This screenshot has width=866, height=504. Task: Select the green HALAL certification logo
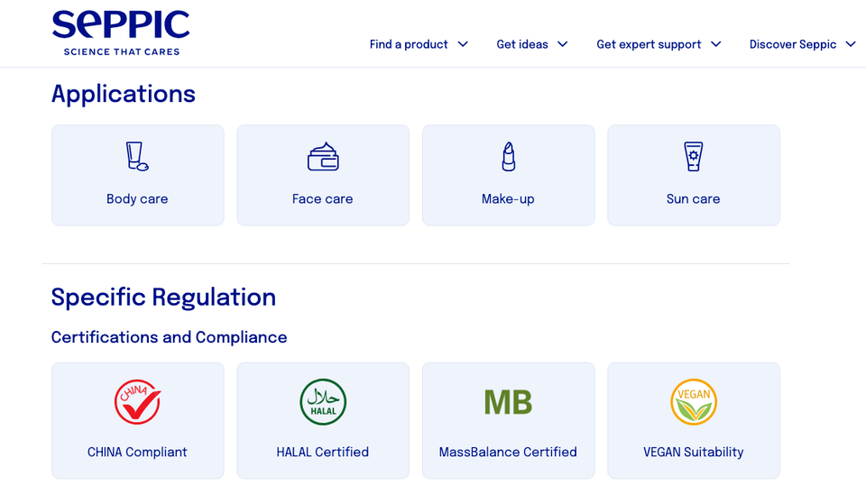(x=323, y=402)
